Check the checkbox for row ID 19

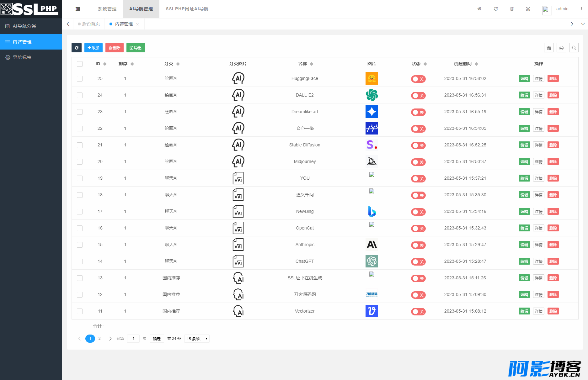80,178
